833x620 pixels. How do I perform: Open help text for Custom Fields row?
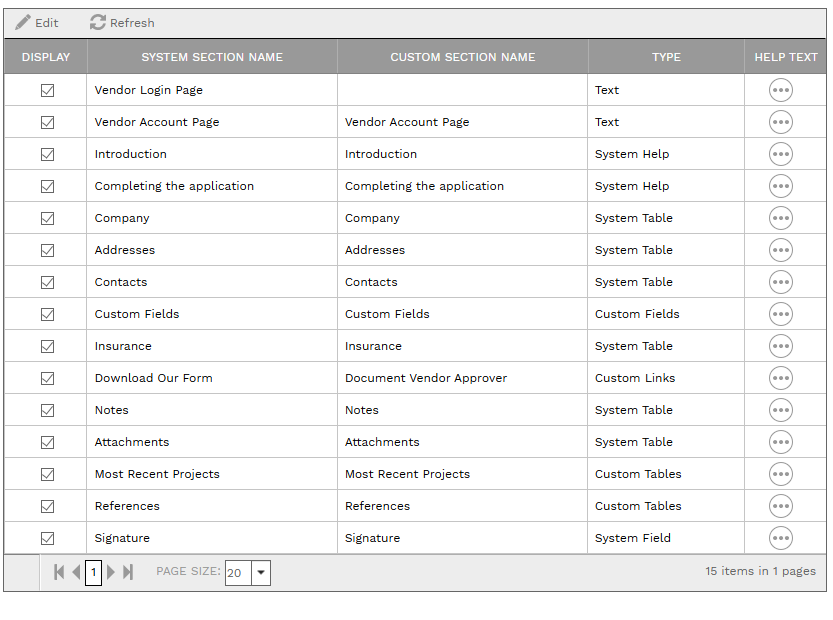click(781, 314)
